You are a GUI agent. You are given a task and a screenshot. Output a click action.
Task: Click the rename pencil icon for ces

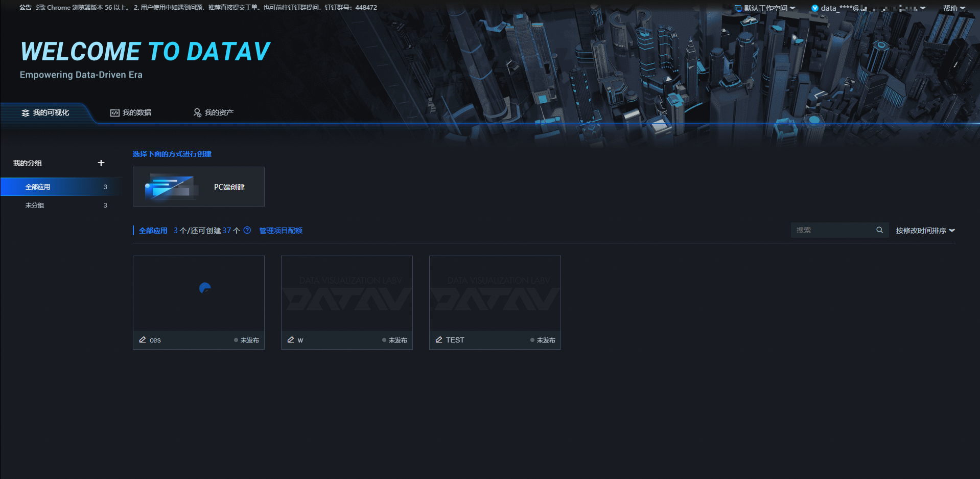click(143, 340)
